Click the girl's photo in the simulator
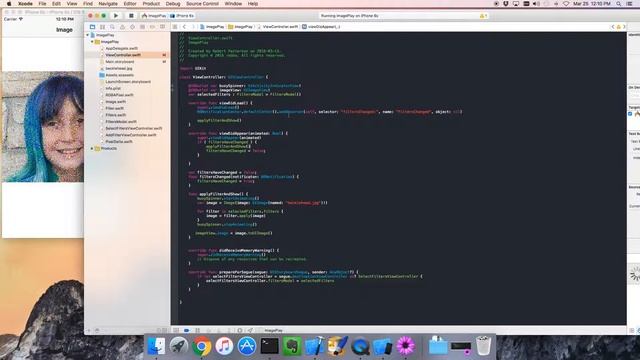640x360 pixels. click(43, 127)
